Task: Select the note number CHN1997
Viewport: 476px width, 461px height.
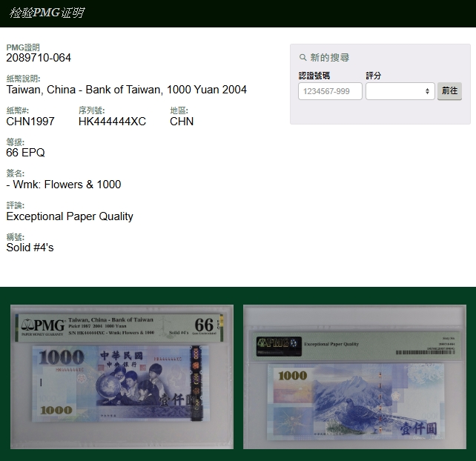Action: click(x=30, y=122)
